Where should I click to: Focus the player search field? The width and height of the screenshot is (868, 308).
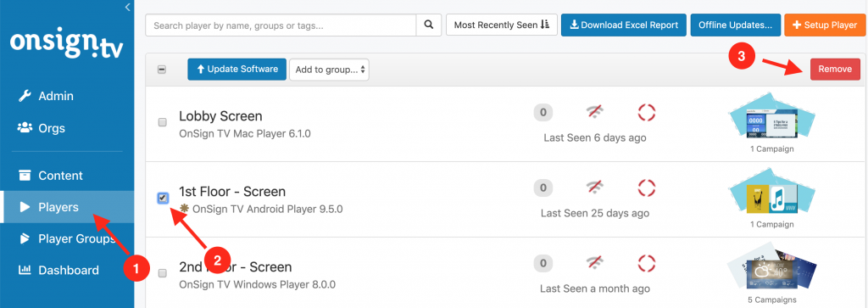tap(281, 25)
